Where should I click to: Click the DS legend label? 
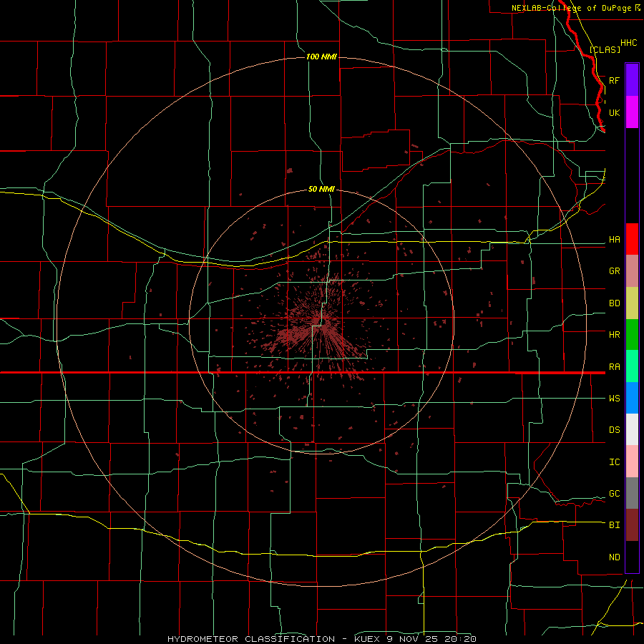614,430
